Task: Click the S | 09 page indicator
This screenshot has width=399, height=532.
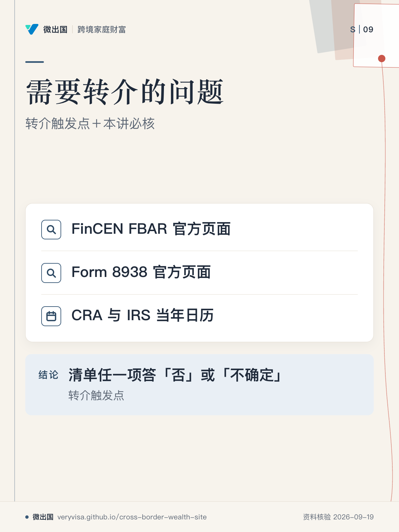Action: click(362, 30)
